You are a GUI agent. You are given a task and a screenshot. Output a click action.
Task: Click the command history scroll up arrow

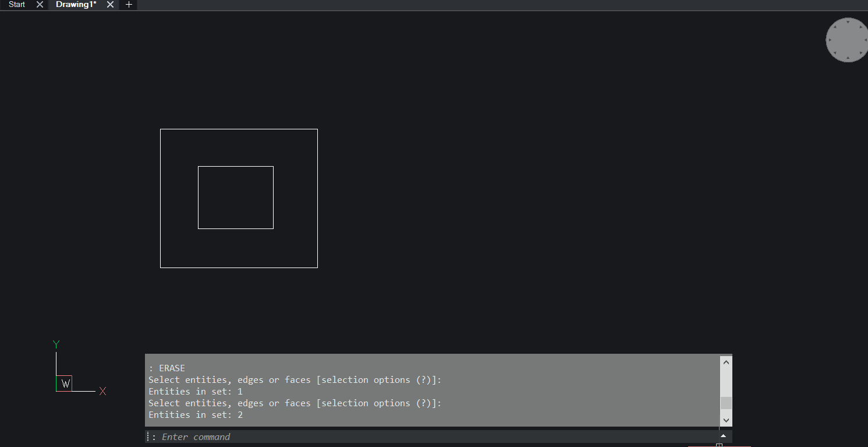(725, 362)
